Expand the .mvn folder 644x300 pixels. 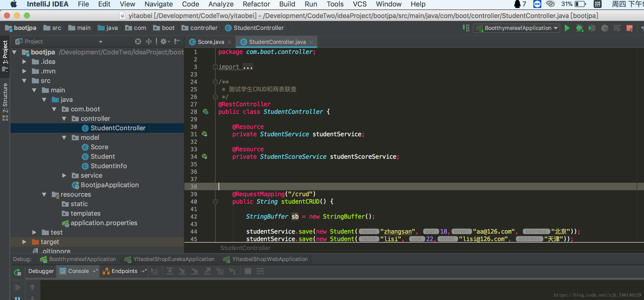click(24, 71)
